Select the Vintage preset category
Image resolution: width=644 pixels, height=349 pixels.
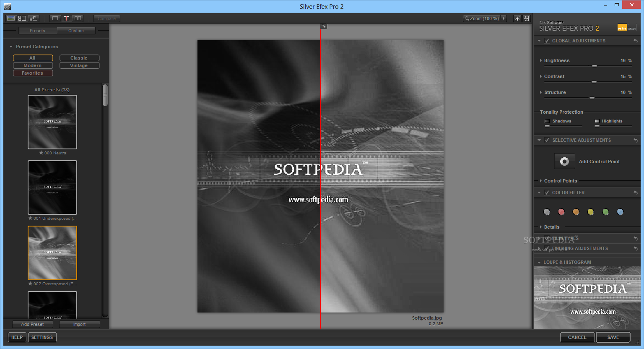(79, 65)
